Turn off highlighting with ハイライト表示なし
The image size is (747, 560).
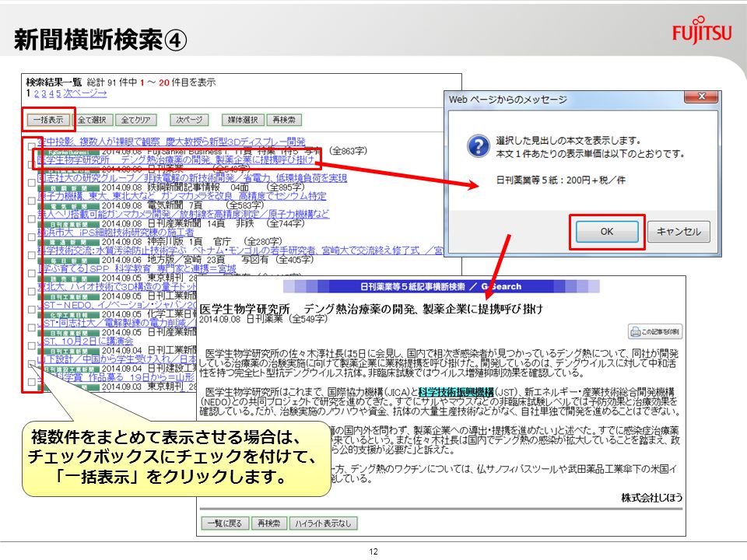tap(323, 523)
